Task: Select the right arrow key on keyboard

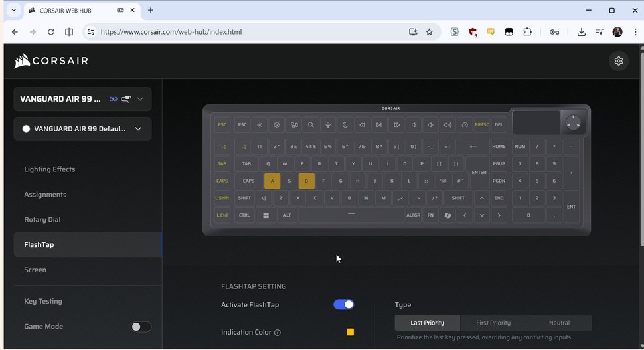Action: coord(499,215)
